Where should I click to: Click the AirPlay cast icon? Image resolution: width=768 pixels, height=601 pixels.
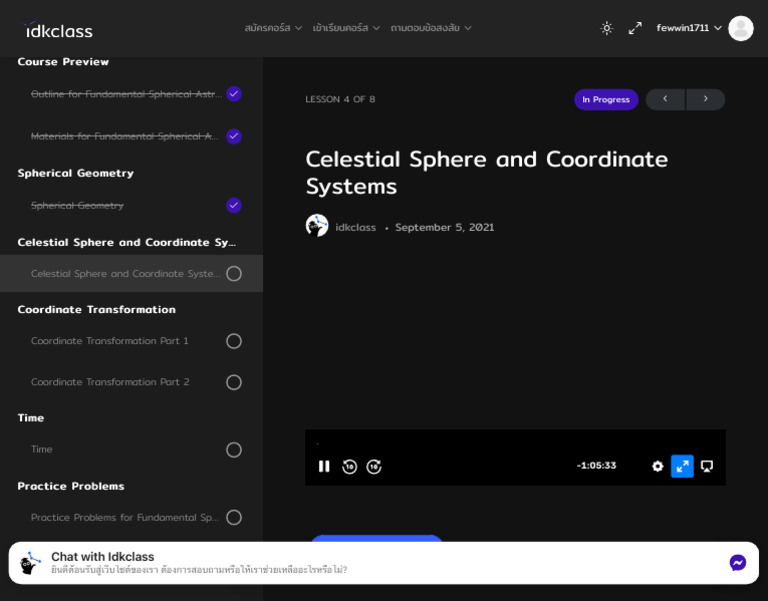coord(707,466)
